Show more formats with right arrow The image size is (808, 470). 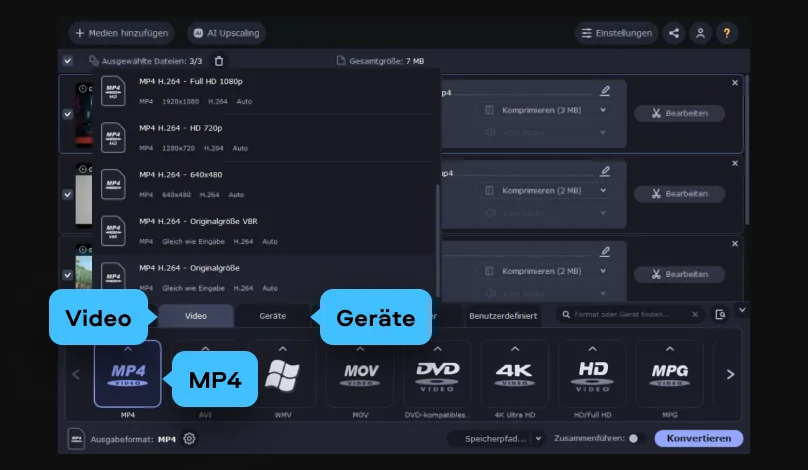pos(730,375)
